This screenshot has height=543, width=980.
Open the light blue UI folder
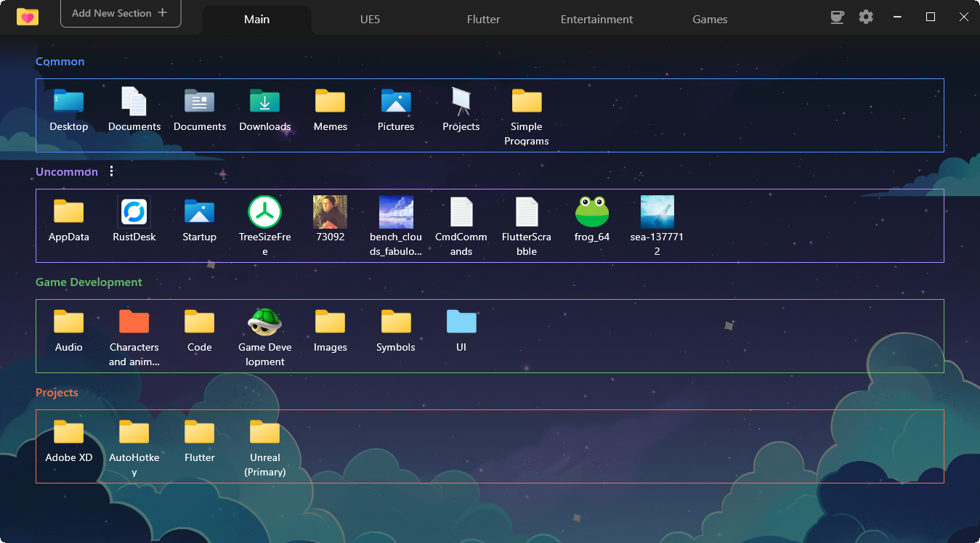(x=461, y=332)
